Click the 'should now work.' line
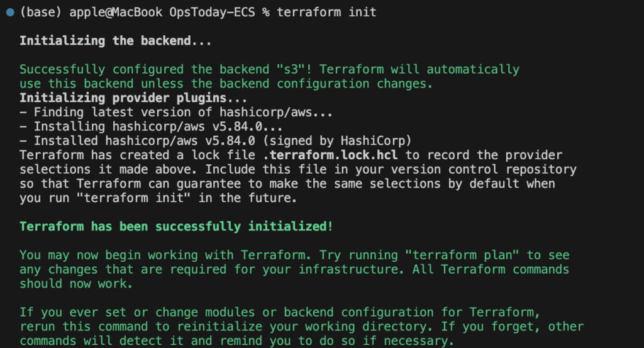 click(x=76, y=284)
